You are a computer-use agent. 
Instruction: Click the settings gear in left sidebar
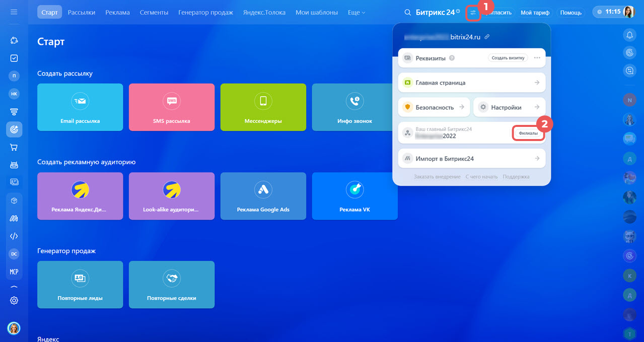(x=14, y=300)
